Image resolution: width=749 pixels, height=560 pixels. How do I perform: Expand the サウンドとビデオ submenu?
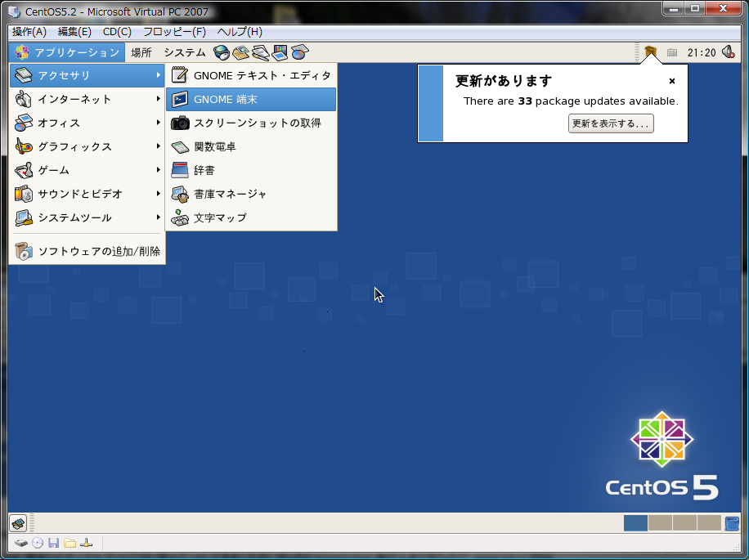(87, 194)
